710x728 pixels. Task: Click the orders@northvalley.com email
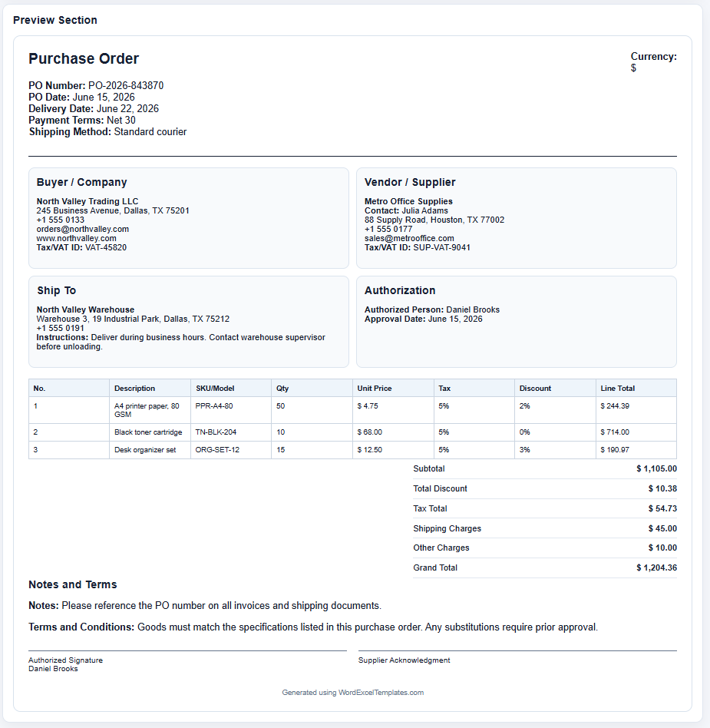83,229
